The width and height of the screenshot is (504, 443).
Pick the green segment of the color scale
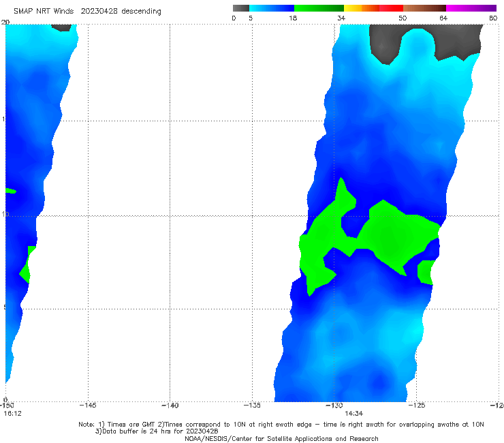click(x=319, y=8)
